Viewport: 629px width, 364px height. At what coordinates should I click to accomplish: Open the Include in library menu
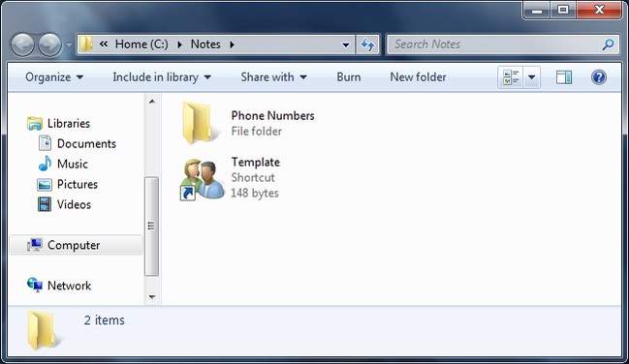pos(162,77)
